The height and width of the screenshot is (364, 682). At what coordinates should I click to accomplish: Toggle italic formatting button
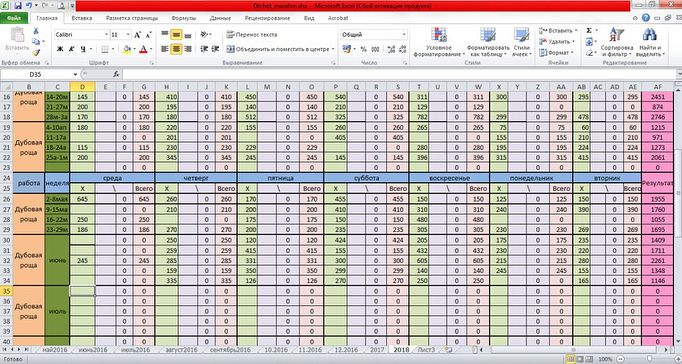click(x=71, y=49)
